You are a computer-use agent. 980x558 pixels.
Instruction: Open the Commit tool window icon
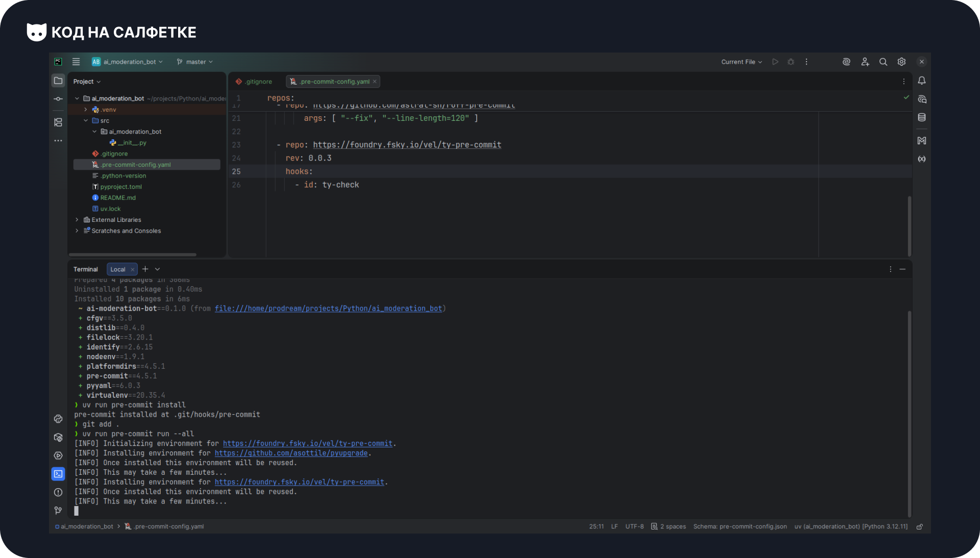58,99
